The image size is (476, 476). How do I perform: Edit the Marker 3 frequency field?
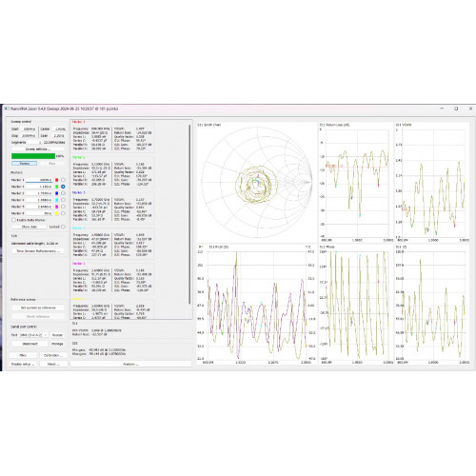point(39,193)
